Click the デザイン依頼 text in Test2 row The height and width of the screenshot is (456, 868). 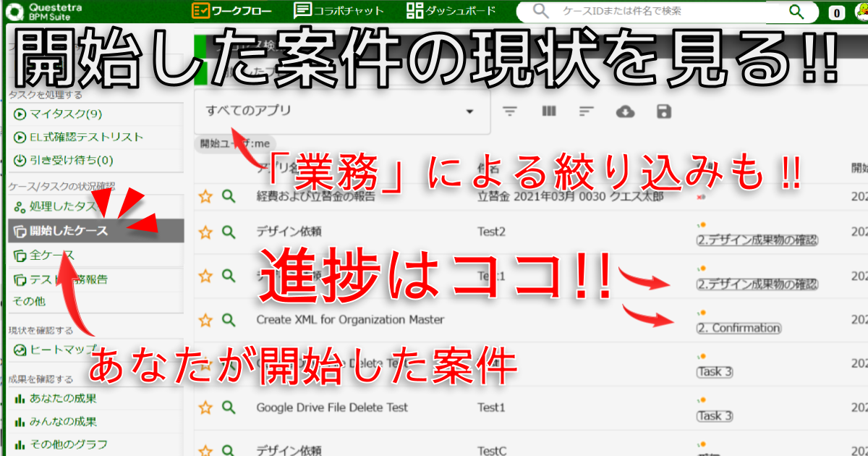coord(289,232)
